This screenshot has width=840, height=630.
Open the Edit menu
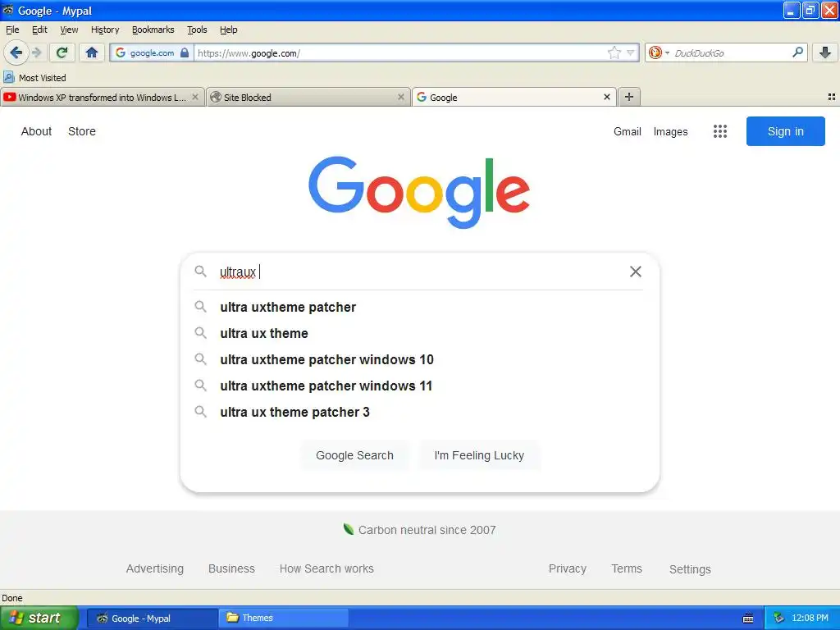pyautogui.click(x=39, y=30)
